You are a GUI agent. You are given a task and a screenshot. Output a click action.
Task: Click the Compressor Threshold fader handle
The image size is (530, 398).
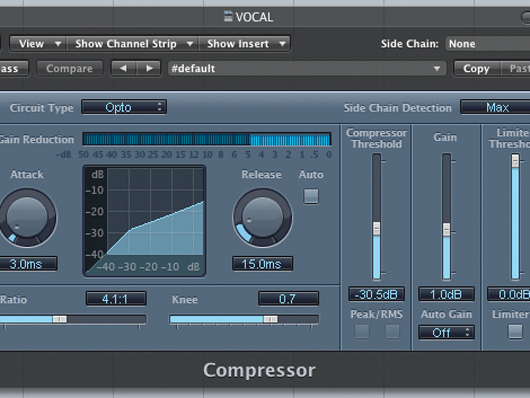(x=376, y=229)
